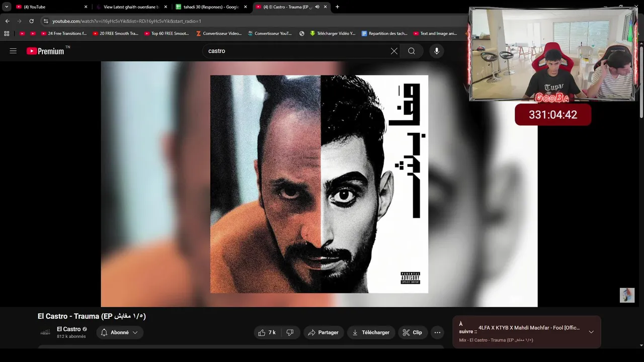
Task: Open 'Repartition des tach...' bookmark
Action: click(x=385, y=34)
